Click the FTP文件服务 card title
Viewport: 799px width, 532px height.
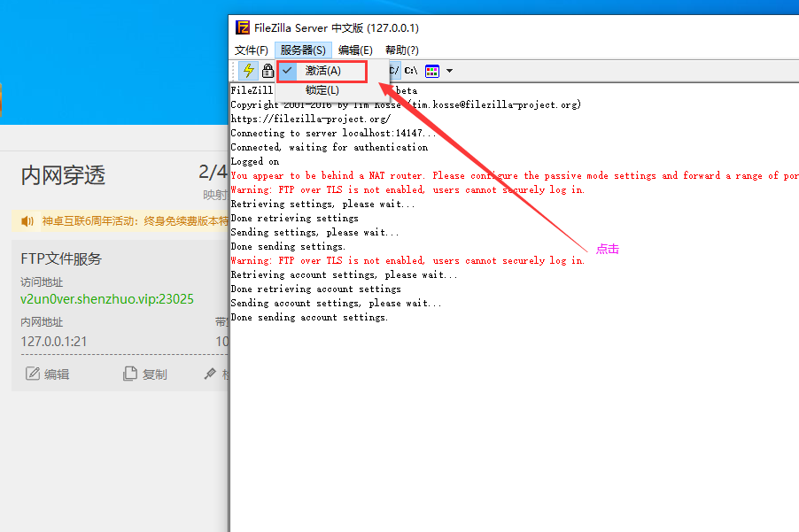coord(61,258)
